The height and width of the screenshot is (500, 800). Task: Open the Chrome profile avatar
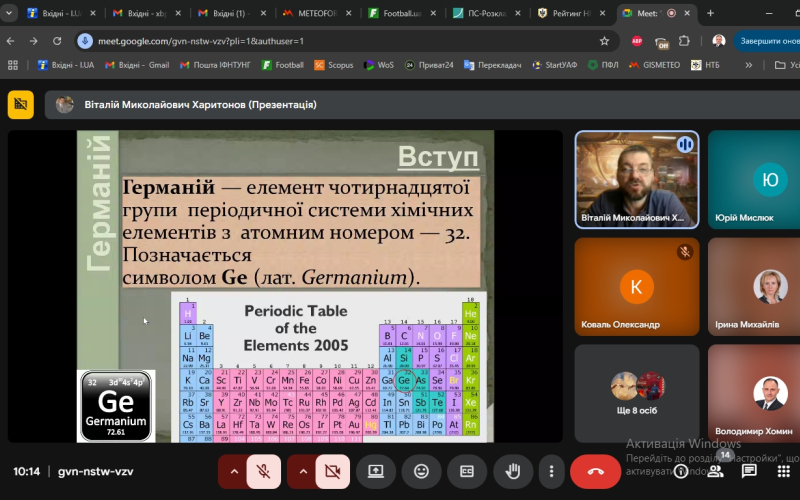tap(719, 41)
